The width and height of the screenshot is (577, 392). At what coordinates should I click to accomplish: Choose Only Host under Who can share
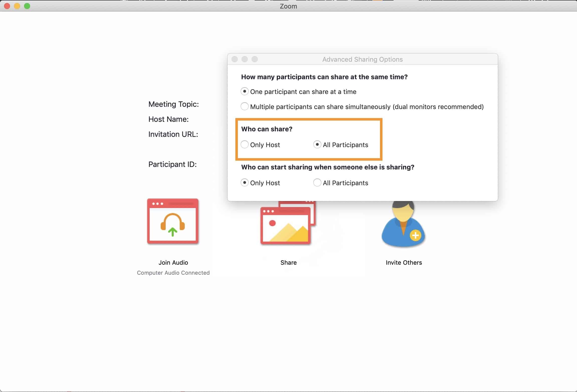[244, 145]
